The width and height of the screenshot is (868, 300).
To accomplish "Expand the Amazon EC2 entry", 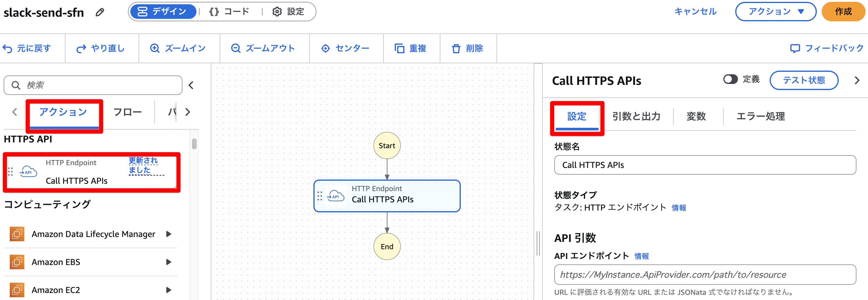I will click(x=169, y=290).
